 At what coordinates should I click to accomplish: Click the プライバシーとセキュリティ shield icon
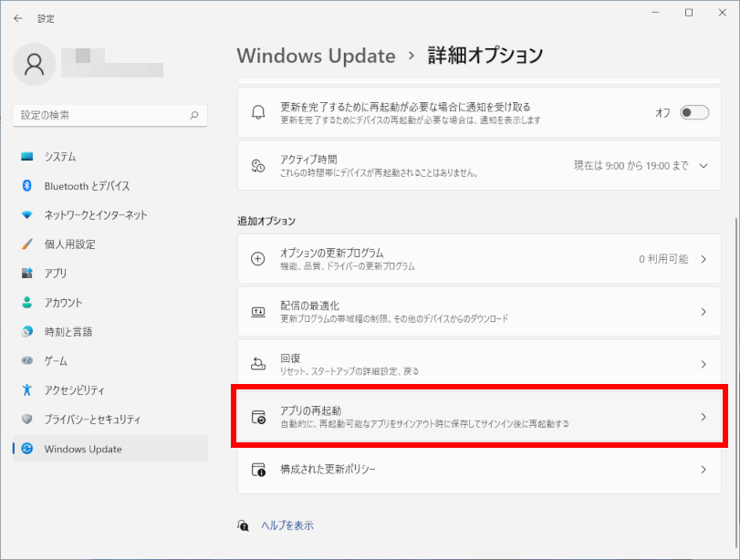point(26,420)
